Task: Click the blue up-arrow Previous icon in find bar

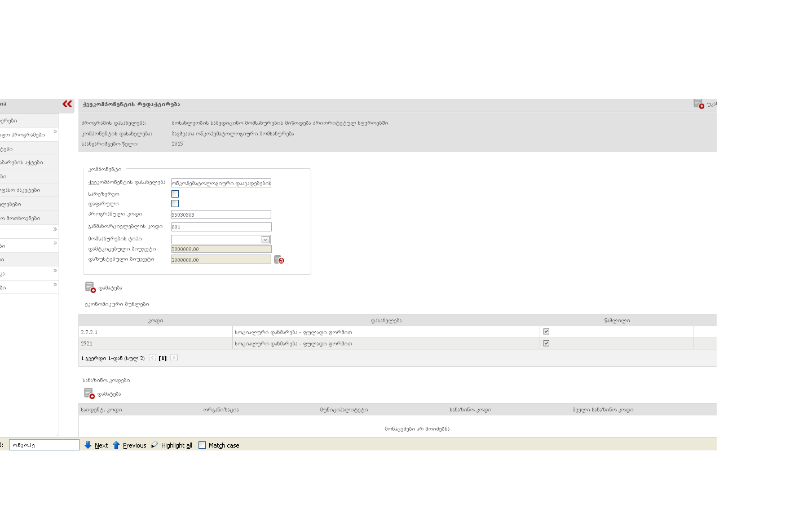Action: click(116, 445)
